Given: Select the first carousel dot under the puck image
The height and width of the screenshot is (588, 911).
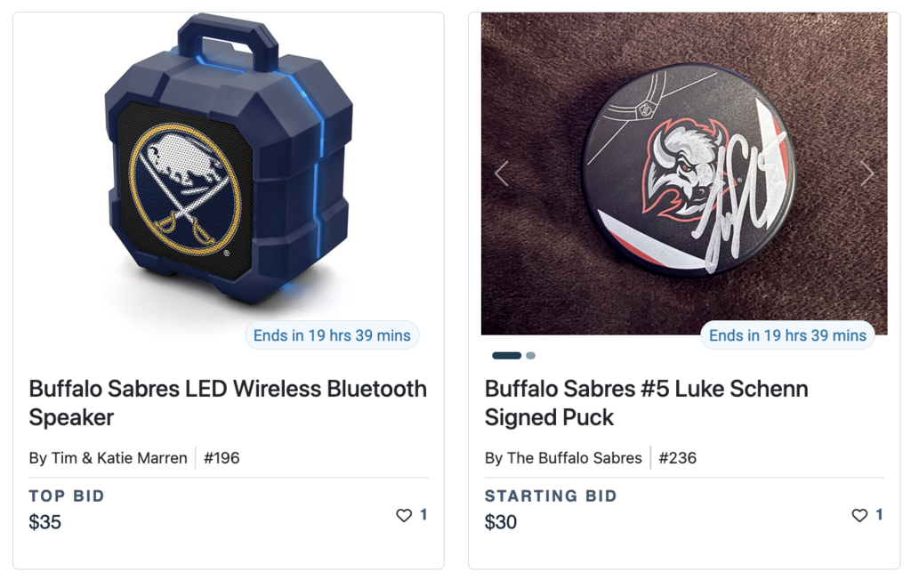Looking at the screenshot, I should click(507, 355).
